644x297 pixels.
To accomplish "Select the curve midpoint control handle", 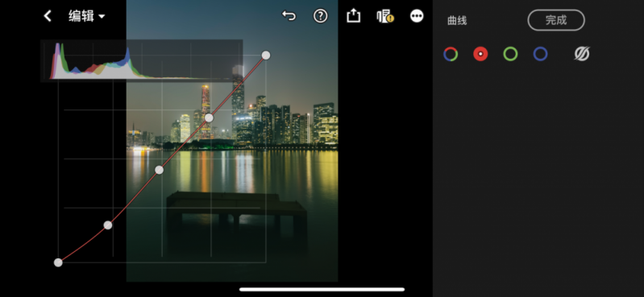I will click(160, 170).
